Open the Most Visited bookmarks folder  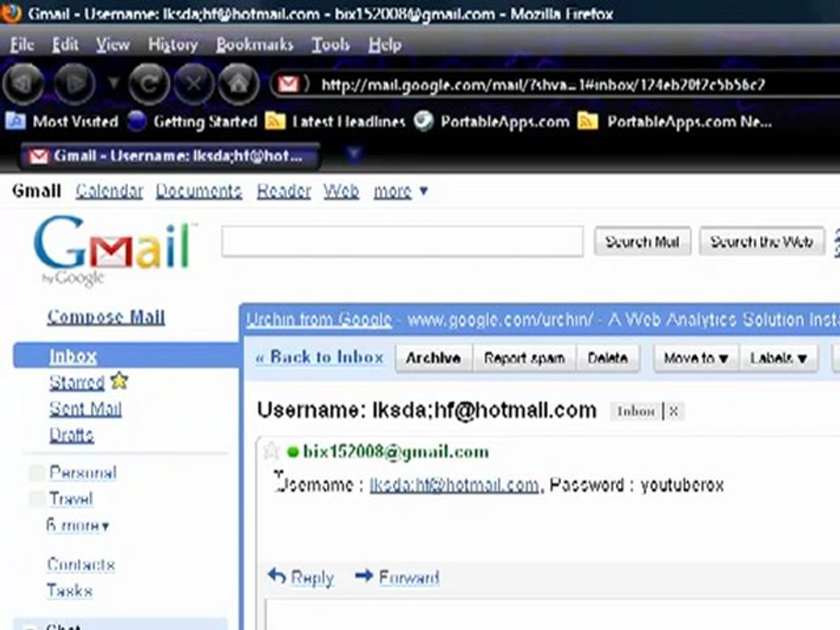pos(61,122)
